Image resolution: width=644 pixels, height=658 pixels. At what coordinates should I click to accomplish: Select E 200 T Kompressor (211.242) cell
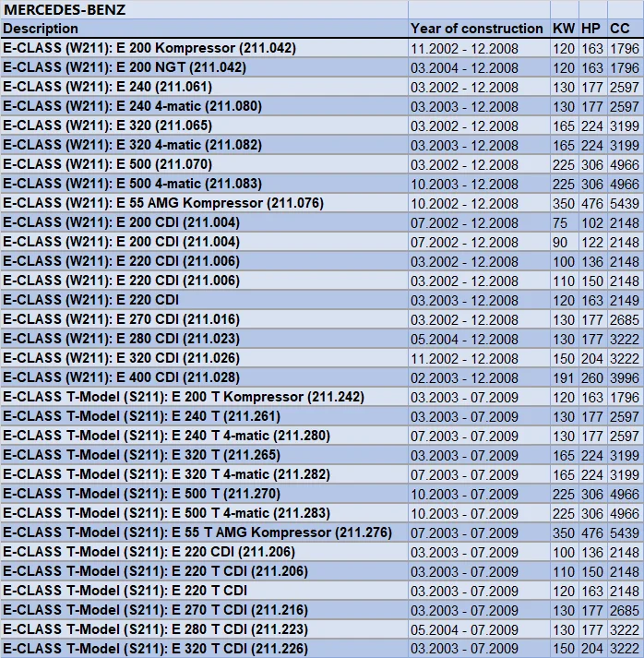pos(204,397)
